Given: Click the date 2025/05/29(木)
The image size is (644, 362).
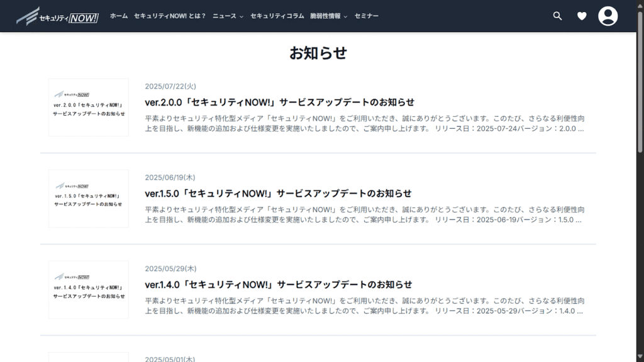Looking at the screenshot, I should (171, 268).
